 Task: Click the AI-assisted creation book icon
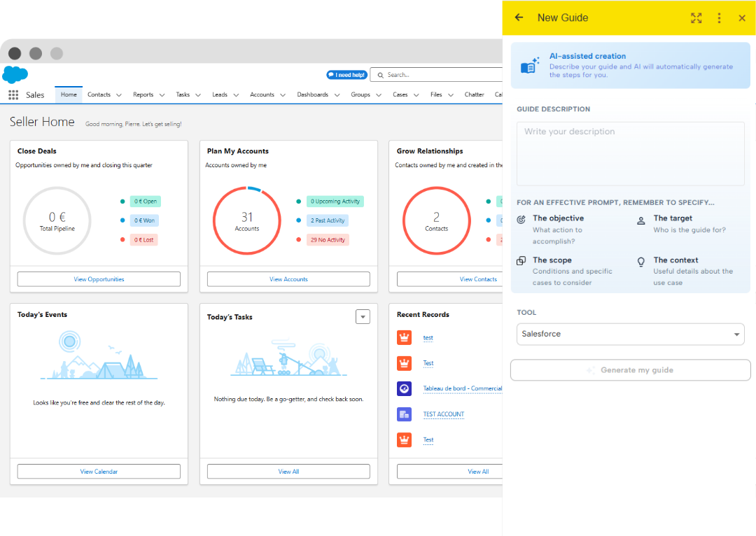529,65
